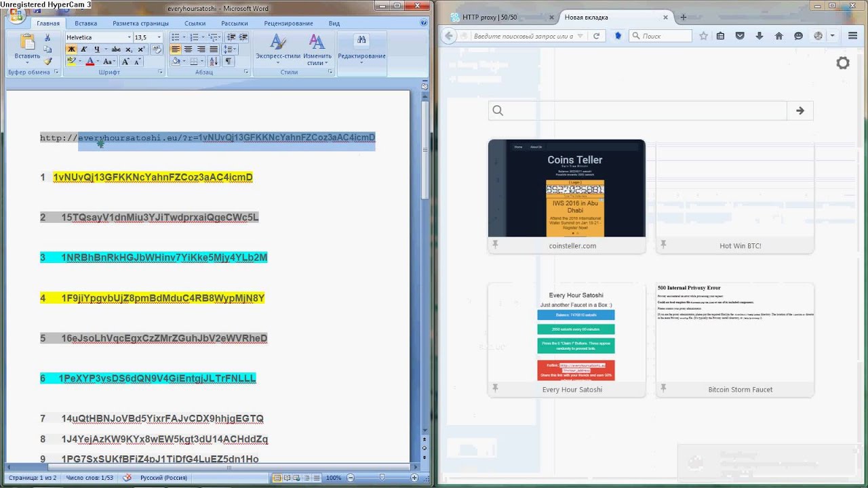Screen dimensions: 868x488
Task: Click the everyhoursatoshi.eu hyperlink in the document
Action: coord(208,138)
